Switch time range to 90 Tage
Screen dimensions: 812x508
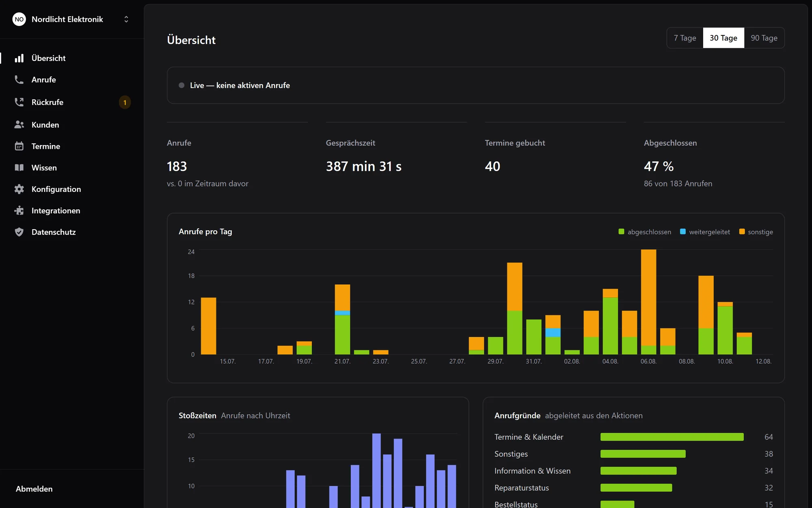(764, 38)
